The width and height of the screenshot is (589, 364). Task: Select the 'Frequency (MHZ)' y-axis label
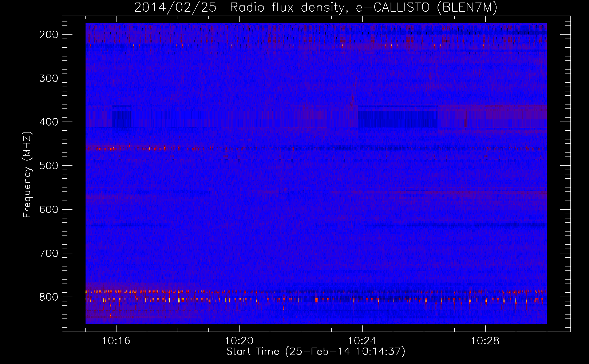click(27, 175)
